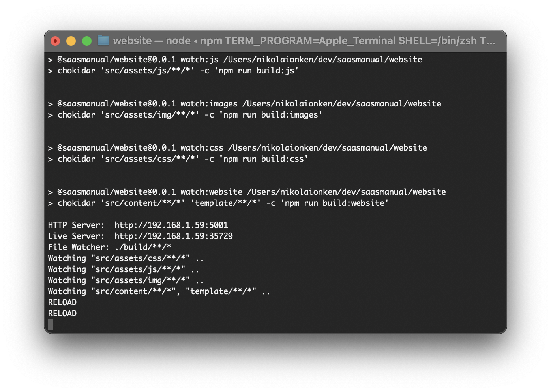Click the watch:images script header line
The height and width of the screenshot is (392, 551).
click(x=245, y=104)
